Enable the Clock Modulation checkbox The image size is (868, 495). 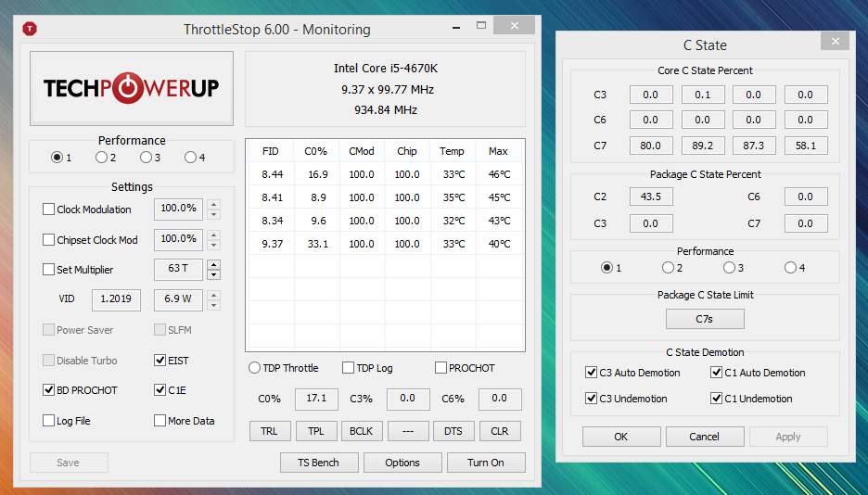click(49, 209)
